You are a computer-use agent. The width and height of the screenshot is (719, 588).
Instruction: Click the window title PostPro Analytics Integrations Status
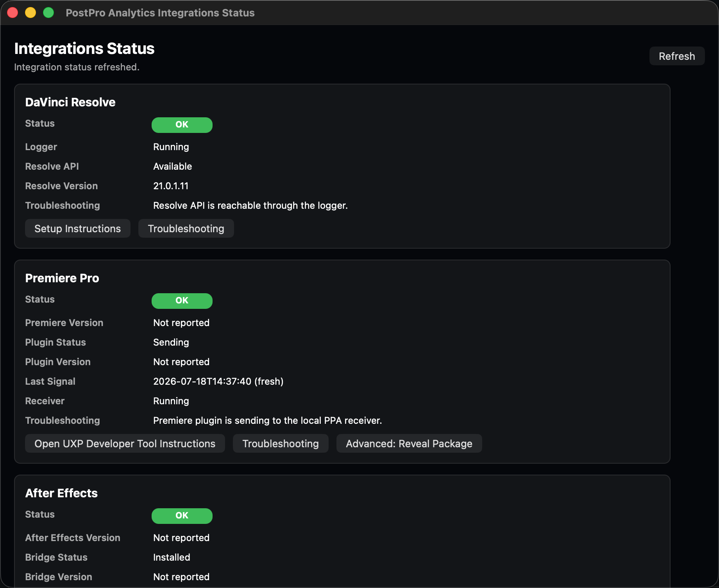pos(160,13)
